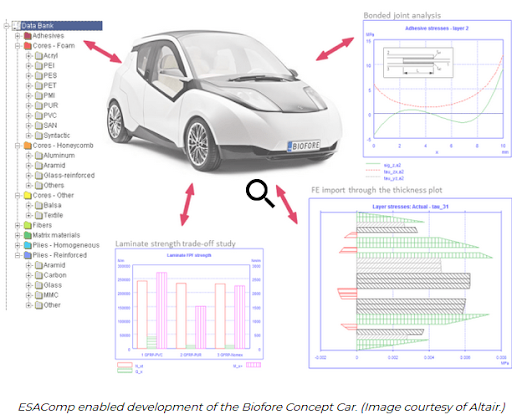Collapse the Cores - Foam node
Viewport: 512px width, 420px height.
coord(18,46)
